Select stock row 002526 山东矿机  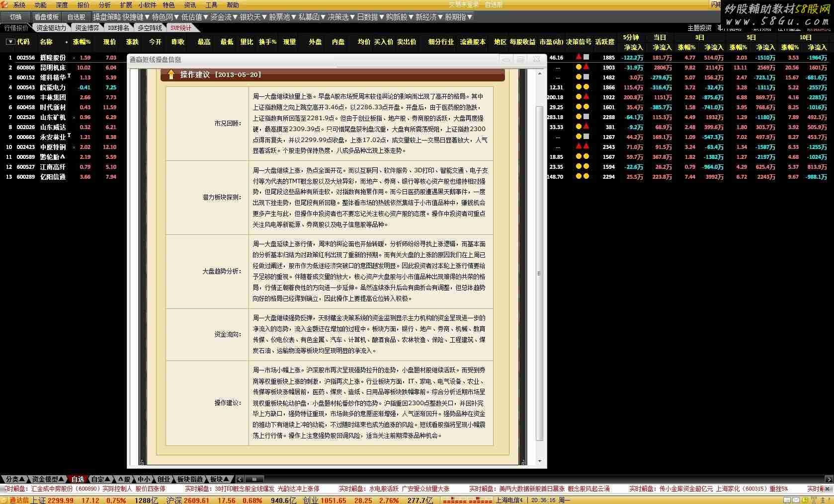point(64,117)
